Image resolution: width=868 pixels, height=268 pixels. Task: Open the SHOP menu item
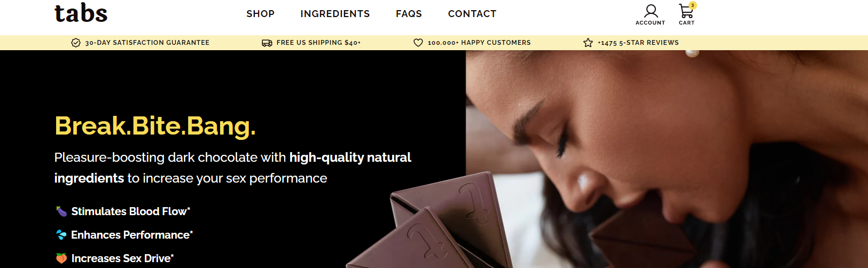(261, 14)
